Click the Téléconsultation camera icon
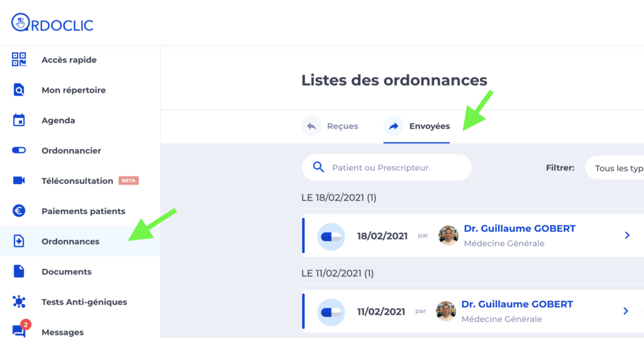 coord(19,180)
